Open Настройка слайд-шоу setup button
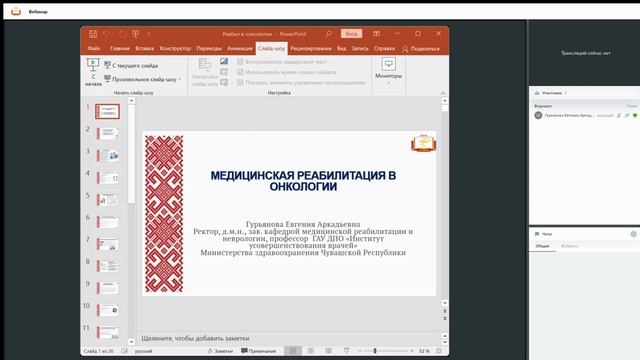This screenshot has width=640, height=360. click(x=205, y=72)
